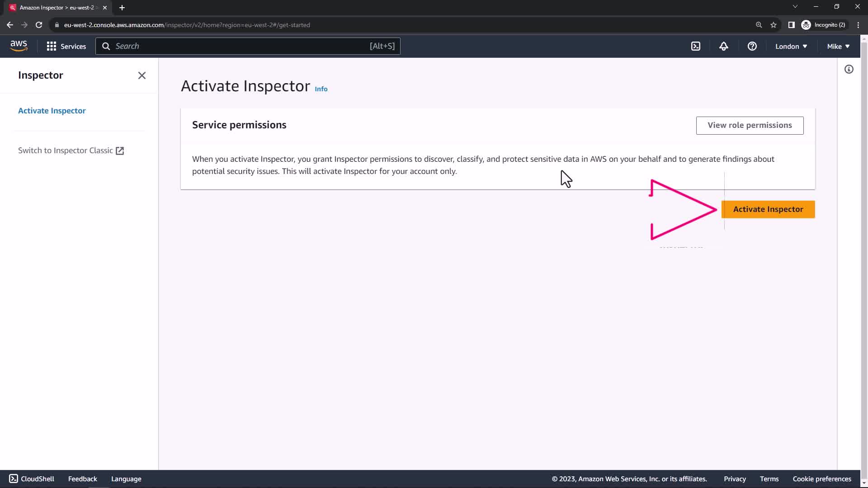The height and width of the screenshot is (488, 868).
Task: Expand the Mike account dropdown
Action: [838, 46]
